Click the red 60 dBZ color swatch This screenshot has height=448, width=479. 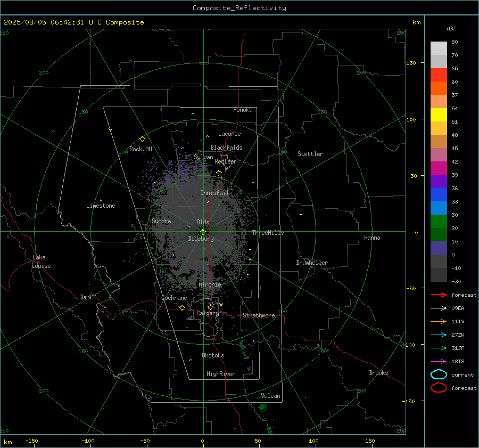coord(439,75)
